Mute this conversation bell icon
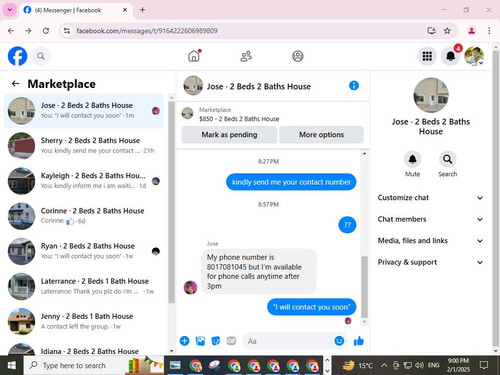This screenshot has height=375, width=500. click(412, 159)
